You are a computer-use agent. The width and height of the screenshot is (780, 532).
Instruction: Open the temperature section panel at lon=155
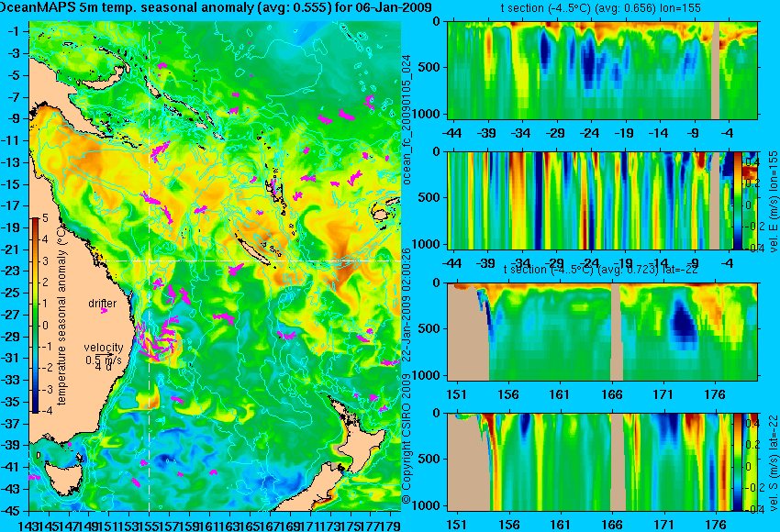click(602, 70)
